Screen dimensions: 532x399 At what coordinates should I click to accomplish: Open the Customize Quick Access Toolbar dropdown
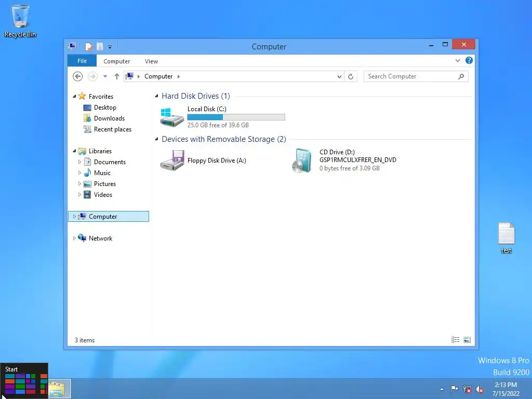click(x=110, y=47)
